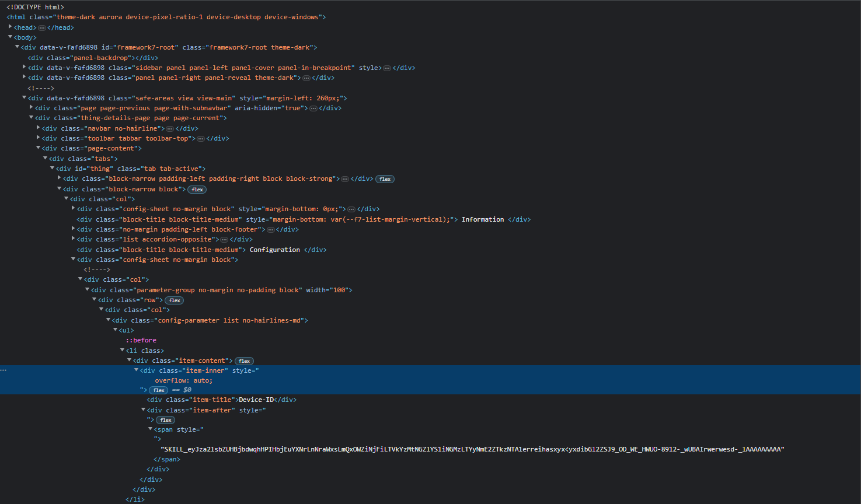Select the Device-ID item-title div

256,400
